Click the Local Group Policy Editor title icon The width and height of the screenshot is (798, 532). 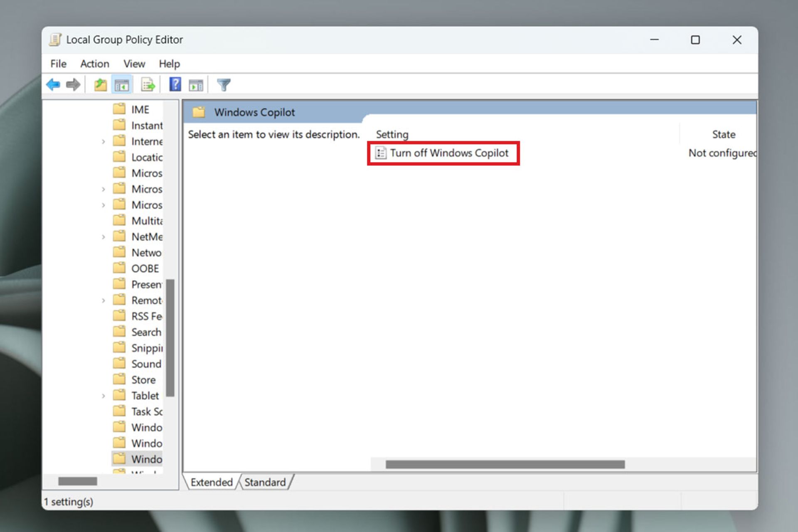click(x=55, y=39)
